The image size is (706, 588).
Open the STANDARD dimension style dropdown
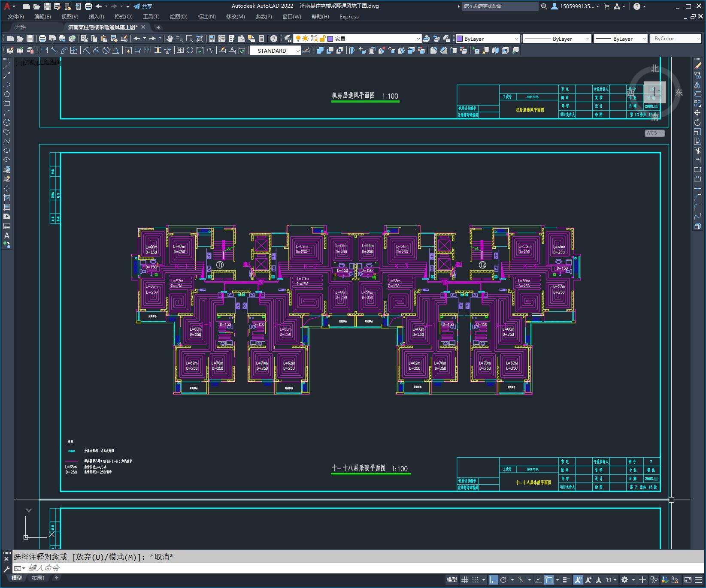tap(298, 51)
